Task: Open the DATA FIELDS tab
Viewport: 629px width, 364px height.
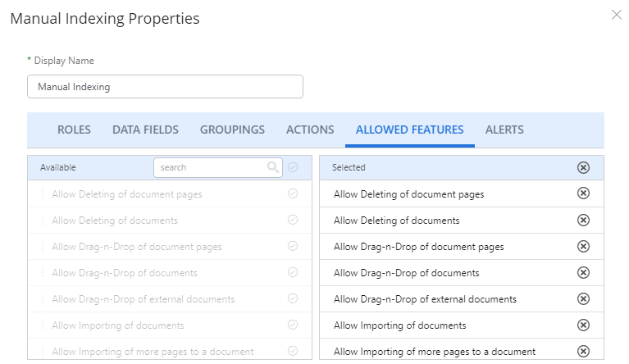Action: coord(145,130)
